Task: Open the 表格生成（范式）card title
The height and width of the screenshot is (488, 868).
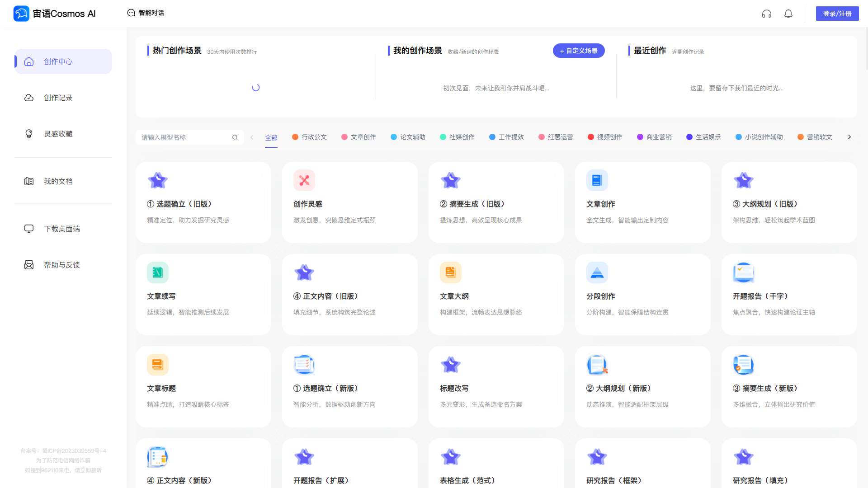Action: pos(467,480)
